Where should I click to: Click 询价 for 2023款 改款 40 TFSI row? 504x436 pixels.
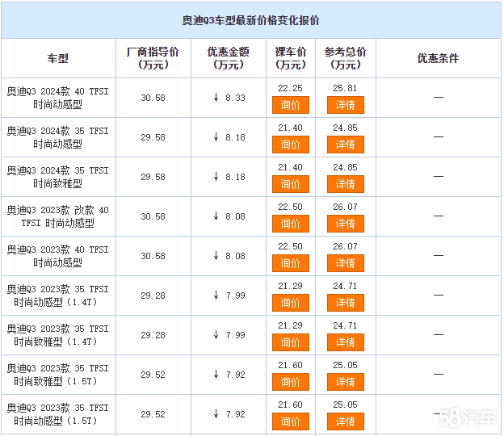pyautogui.click(x=291, y=224)
